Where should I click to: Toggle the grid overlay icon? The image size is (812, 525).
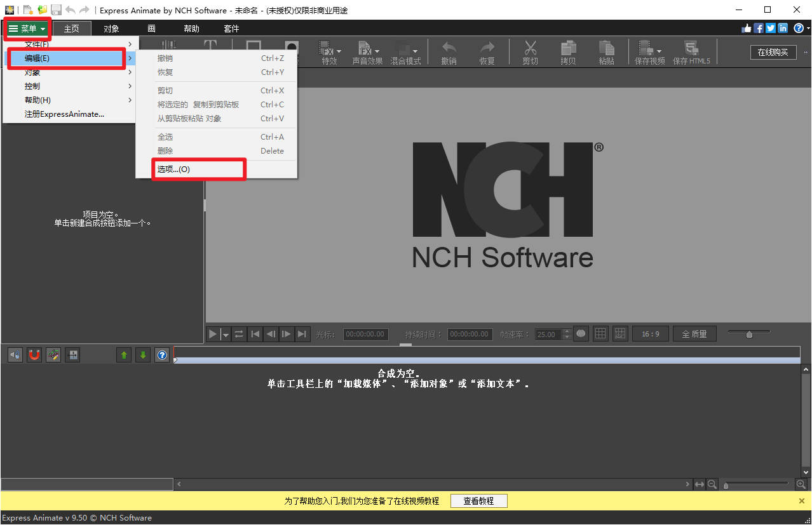click(600, 333)
